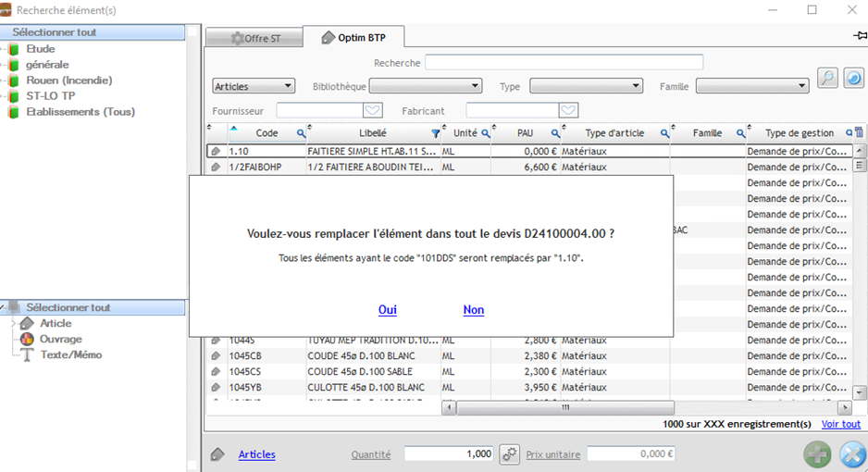The image size is (868, 472).
Task: Expand the Article tree node
Action: coord(14,323)
